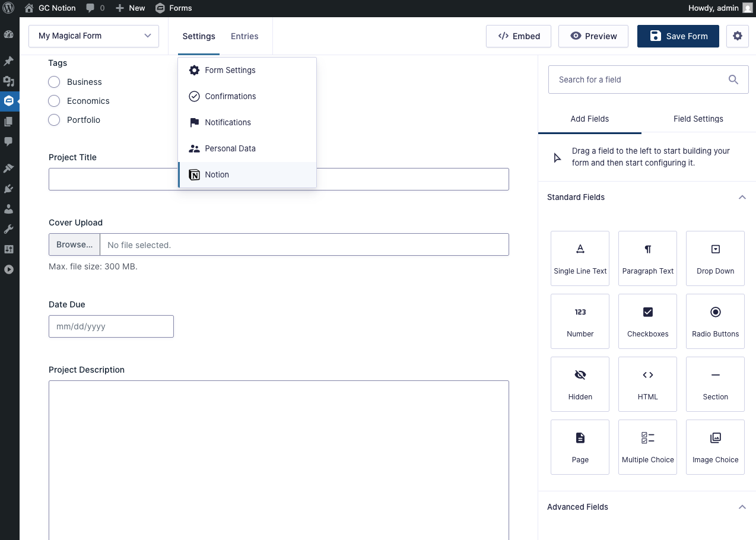Add an Image Choice field
The height and width of the screenshot is (540, 756).
click(x=715, y=447)
